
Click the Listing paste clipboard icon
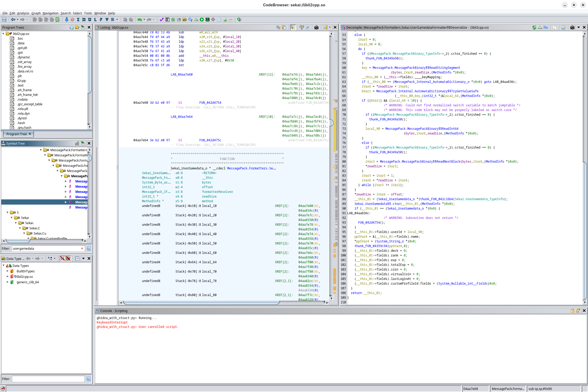284,27
